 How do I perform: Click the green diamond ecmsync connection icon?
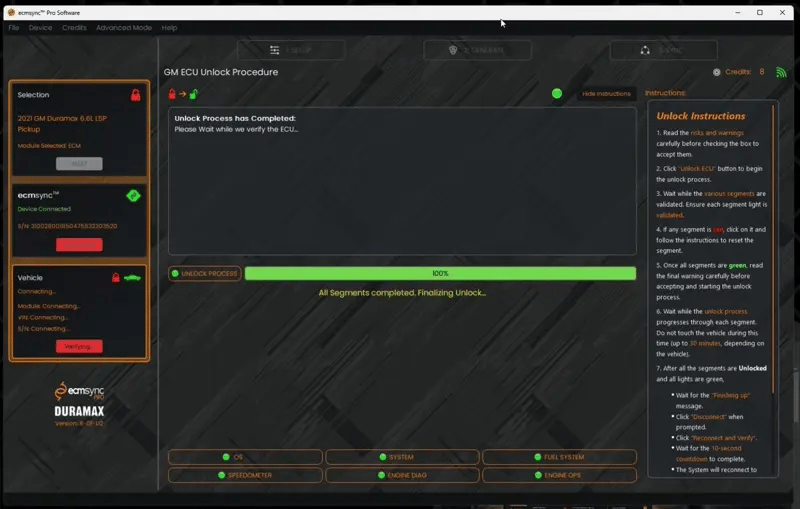(133, 196)
